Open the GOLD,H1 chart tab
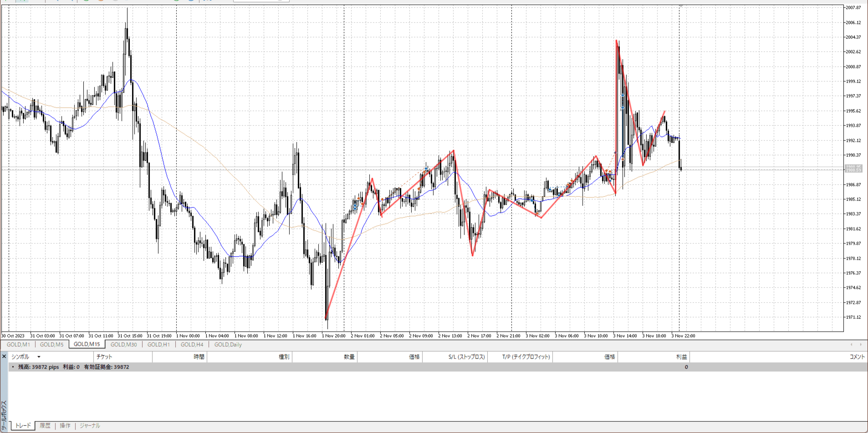This screenshot has width=868, height=433. click(x=158, y=345)
